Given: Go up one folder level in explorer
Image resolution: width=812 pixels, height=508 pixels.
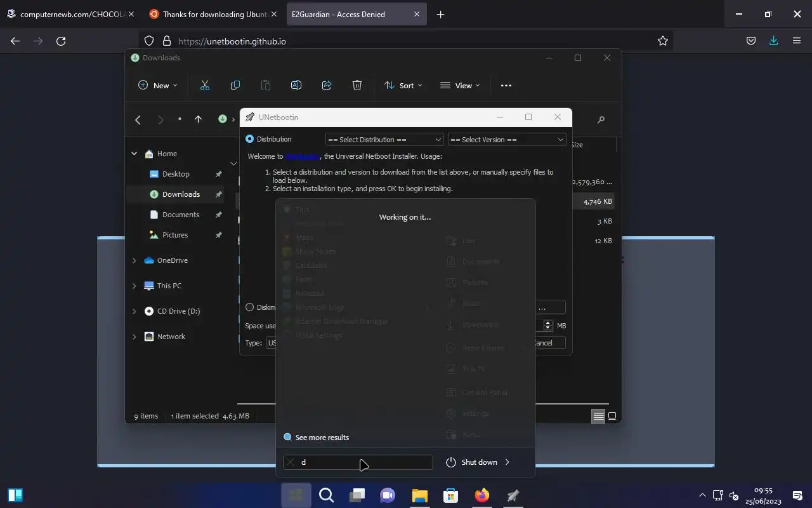Looking at the screenshot, I should 198,119.
